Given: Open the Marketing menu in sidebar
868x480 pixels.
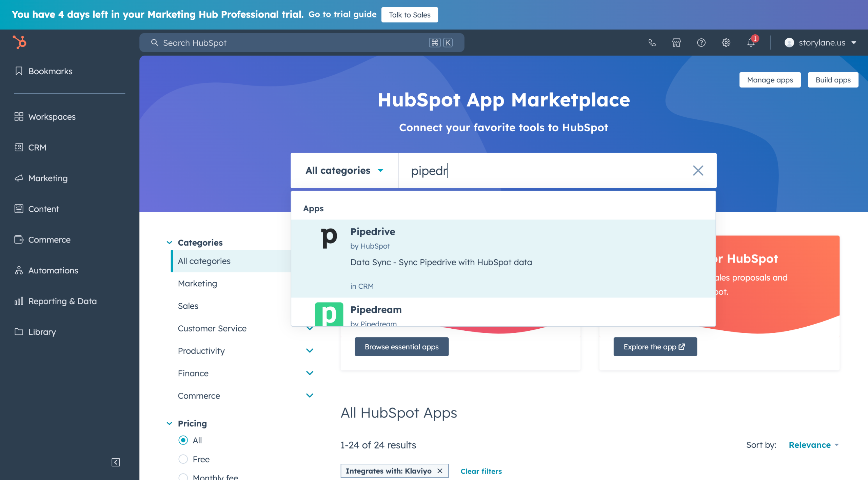Looking at the screenshot, I should coord(48,178).
